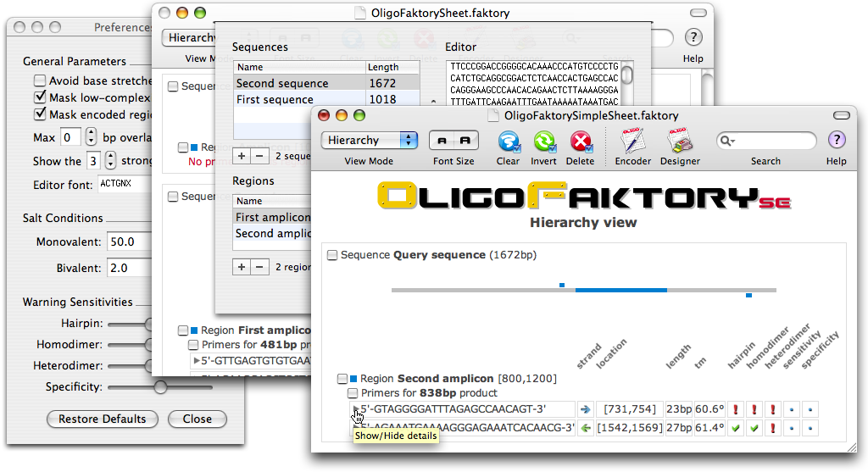This screenshot has width=868, height=472.
Task: Open Hierarchy dropdown in OligoFaktorySheet window
Action: click(x=189, y=37)
